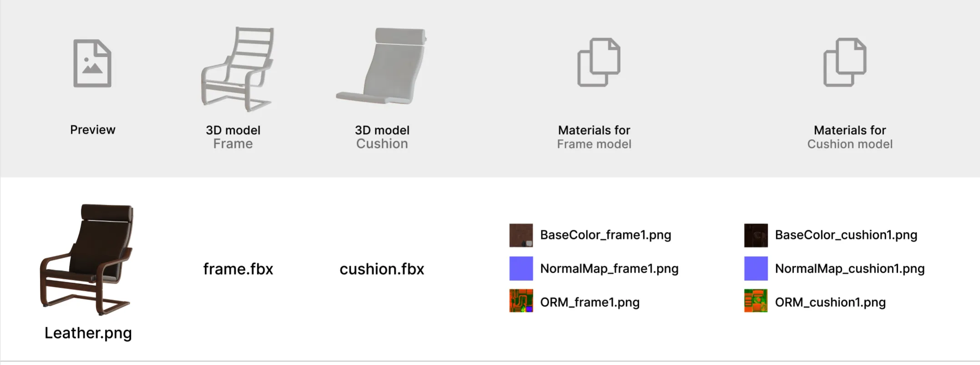Select the cushion.fbx file name
This screenshot has width=980, height=365.
[382, 269]
